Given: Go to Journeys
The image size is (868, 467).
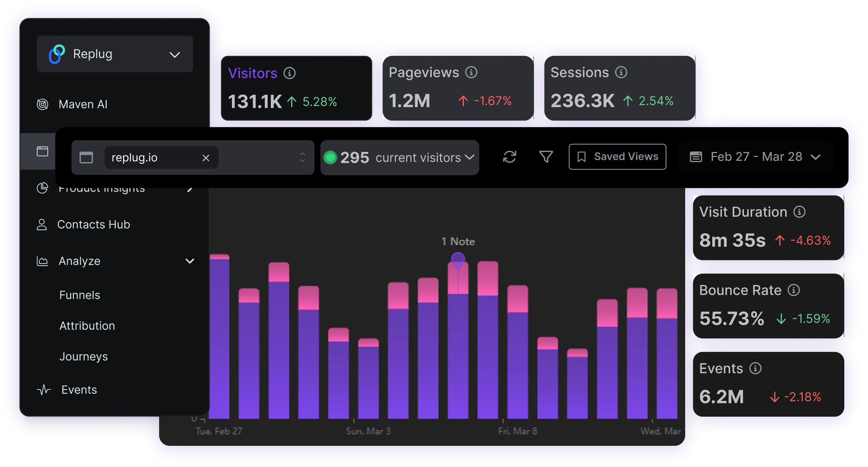Looking at the screenshot, I should 83,356.
